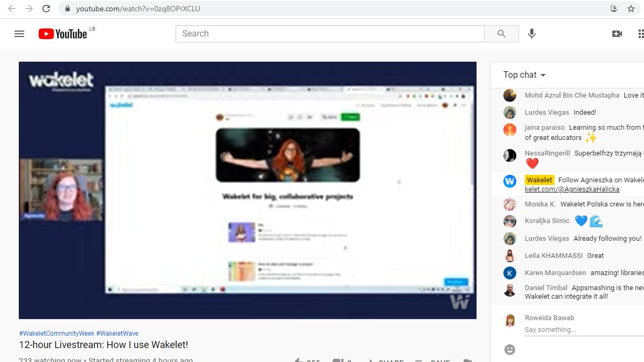
Task: Focus the YouTube search field
Action: 330,34
